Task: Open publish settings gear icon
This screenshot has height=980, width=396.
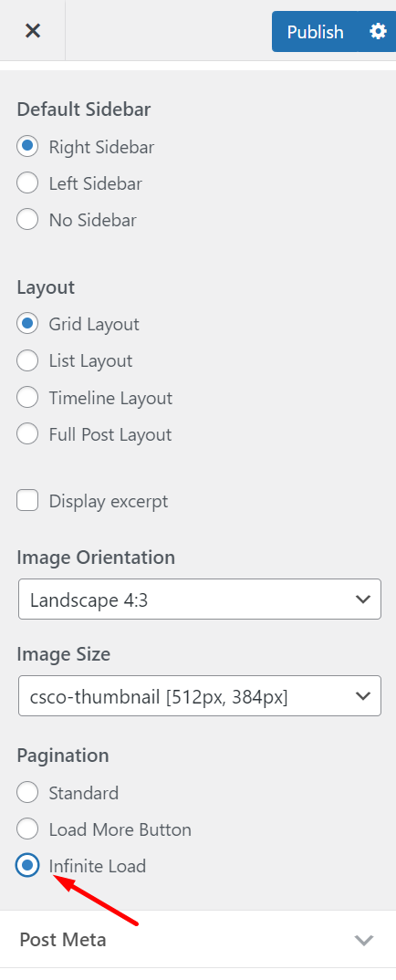Action: pyautogui.click(x=378, y=31)
